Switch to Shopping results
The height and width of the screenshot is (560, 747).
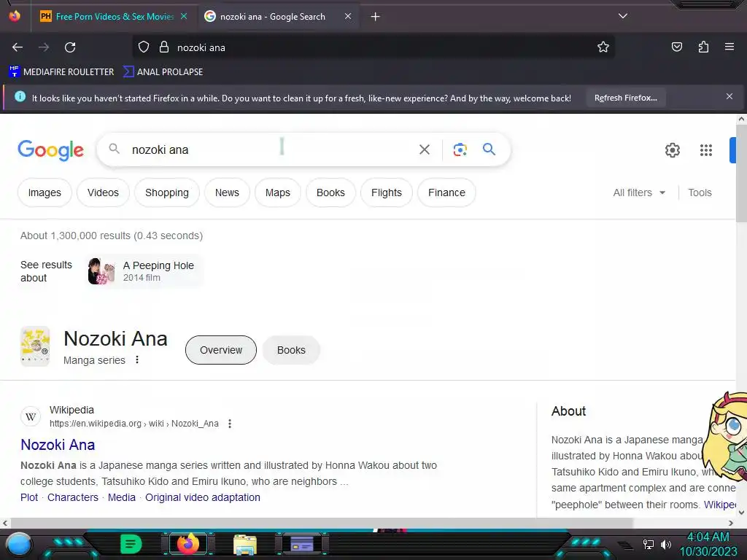pyautogui.click(x=167, y=192)
